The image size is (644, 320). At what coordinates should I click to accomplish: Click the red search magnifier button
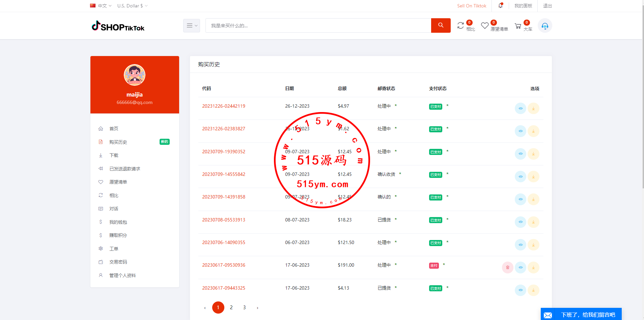coord(441,25)
